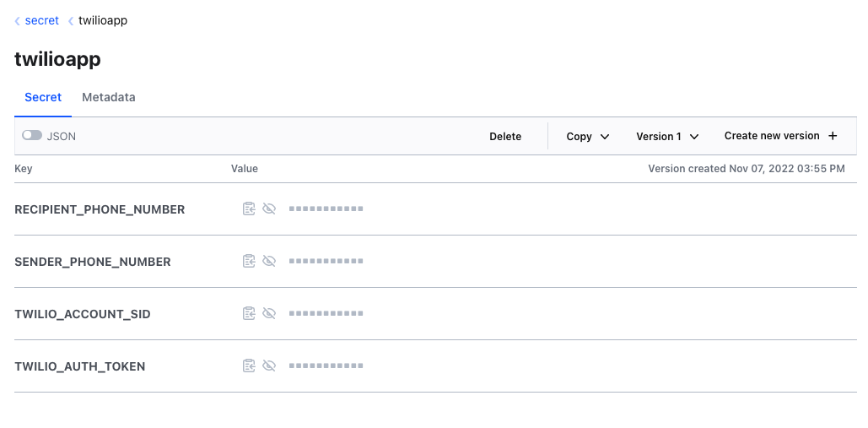Go back to the secret breadcrumb
Viewport: 868px width, 428px height.
tap(41, 20)
